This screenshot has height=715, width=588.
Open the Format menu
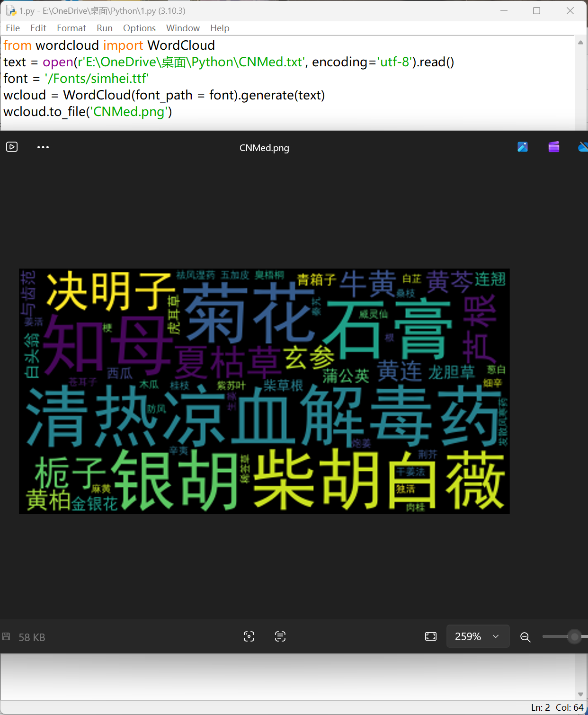(x=71, y=28)
